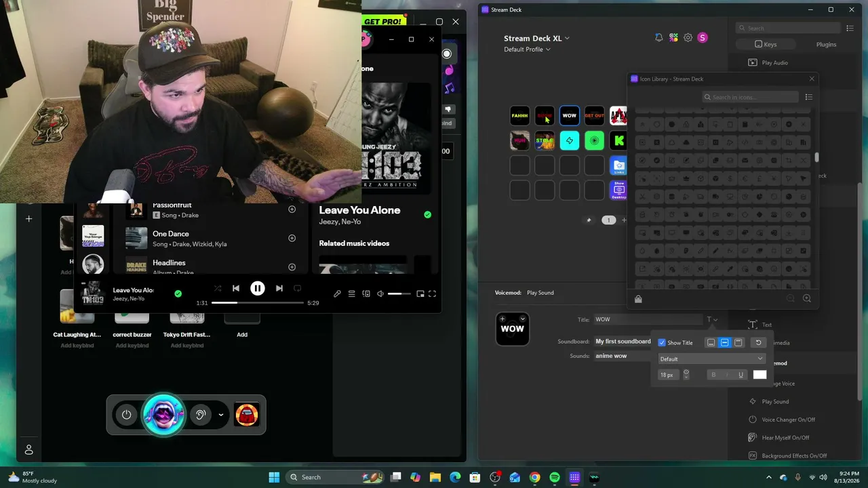Open Spotify lyrics microphone icon
The width and height of the screenshot is (868, 488).
point(337,293)
